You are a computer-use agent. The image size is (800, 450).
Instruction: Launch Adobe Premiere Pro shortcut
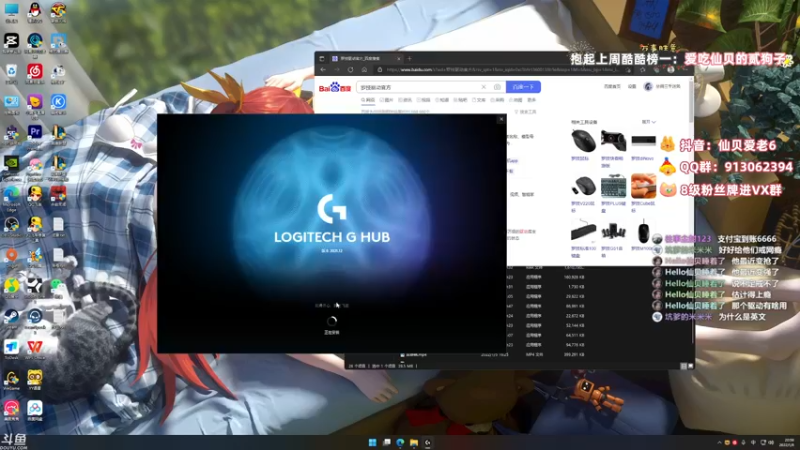35,132
